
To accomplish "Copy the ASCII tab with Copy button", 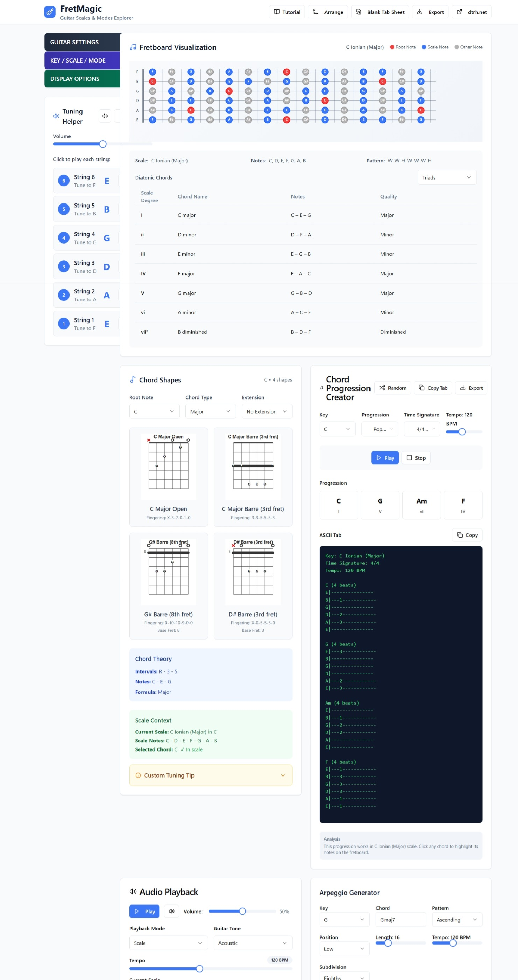I will coord(467,535).
